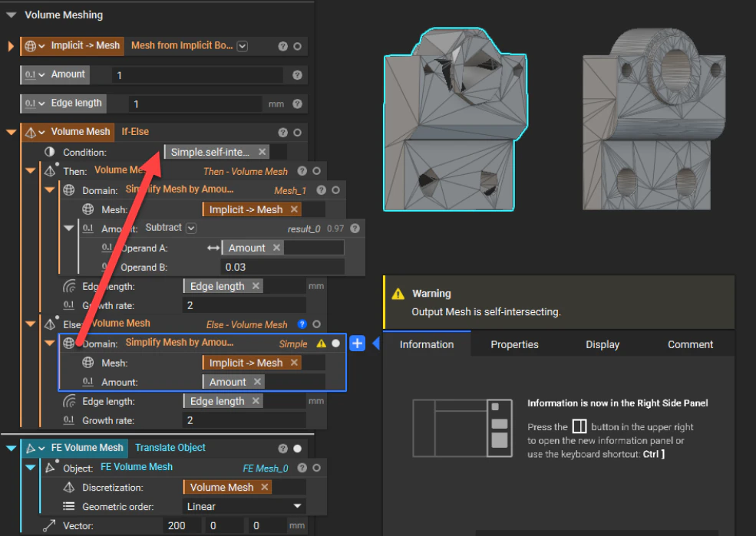Click the help icon in Edge length row
Image resolution: width=756 pixels, height=536 pixels.
tap(297, 104)
